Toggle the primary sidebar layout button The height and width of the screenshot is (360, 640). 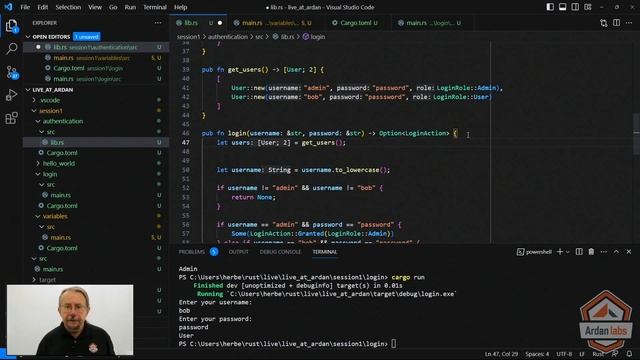coord(550,7)
